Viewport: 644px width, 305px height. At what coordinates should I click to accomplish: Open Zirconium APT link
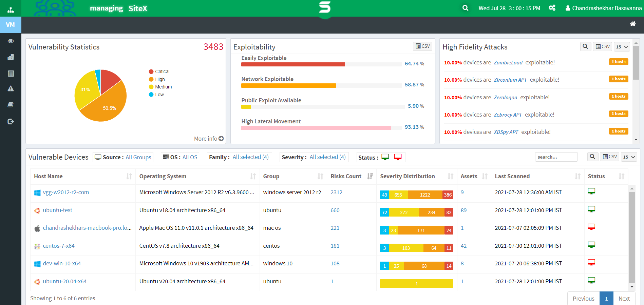510,80
